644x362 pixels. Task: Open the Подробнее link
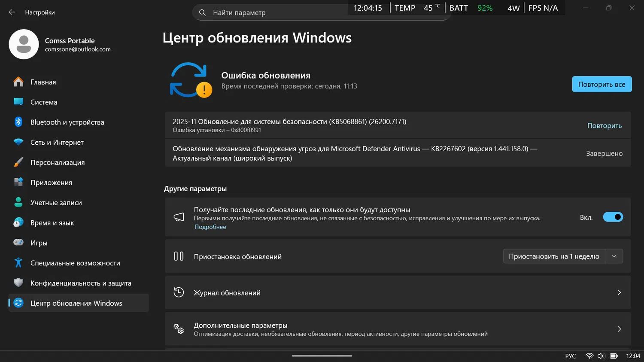tap(210, 227)
